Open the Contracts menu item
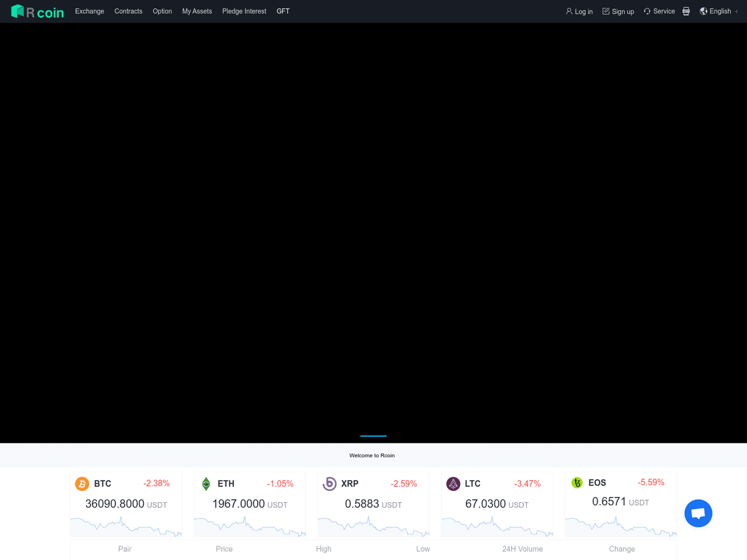The image size is (747, 560). pos(128,11)
